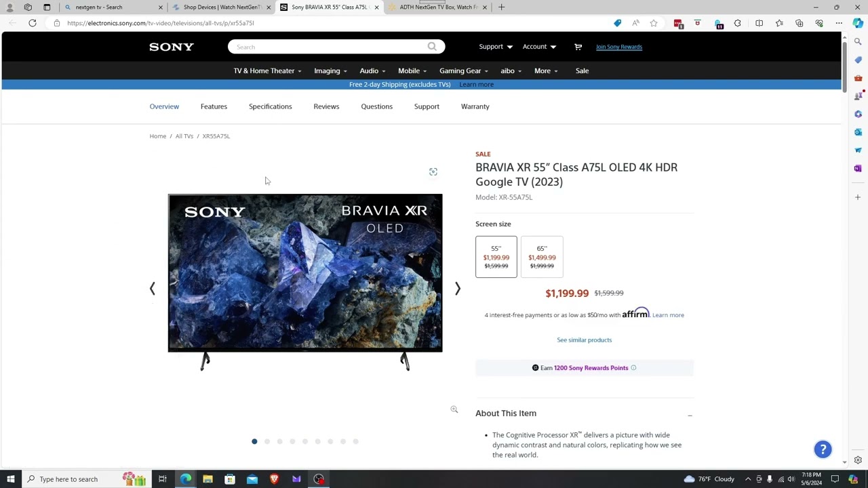Open the read aloud icon in address bar
The width and height of the screenshot is (868, 488).
click(x=635, y=23)
